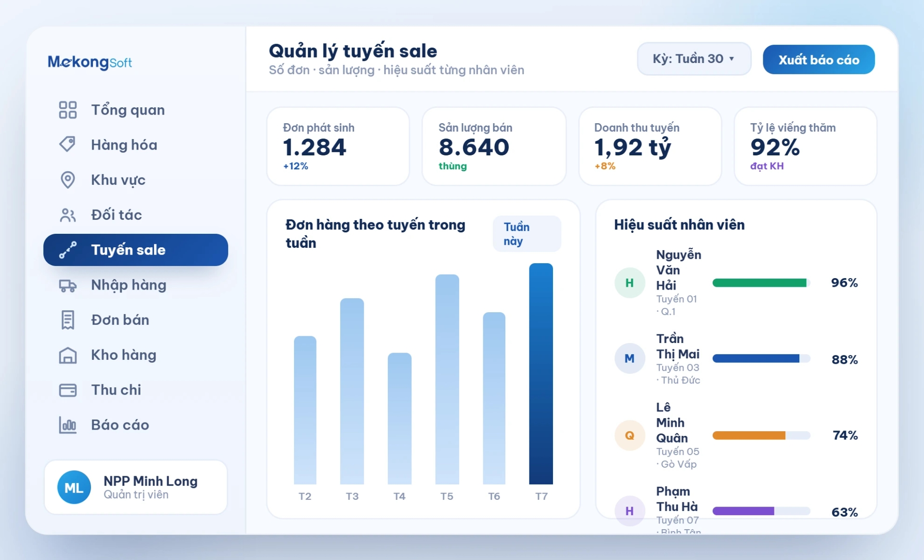
Task: Click the Tỷ lệ viếng thăm 92% card
Action: point(806,146)
